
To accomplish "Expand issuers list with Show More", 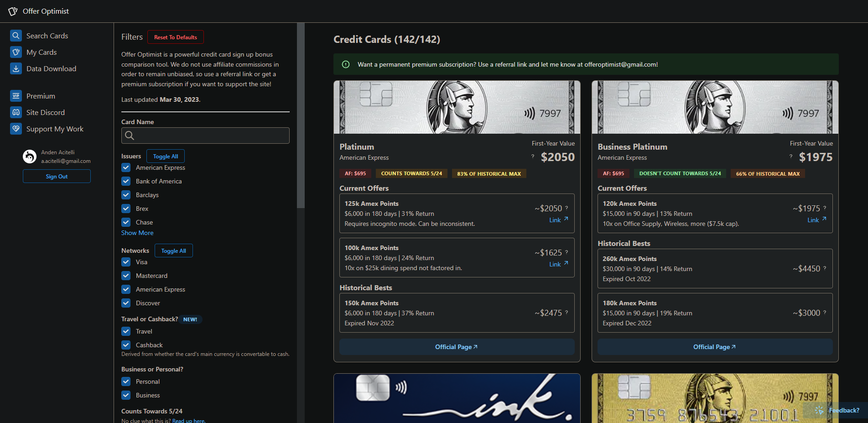I will (x=137, y=233).
